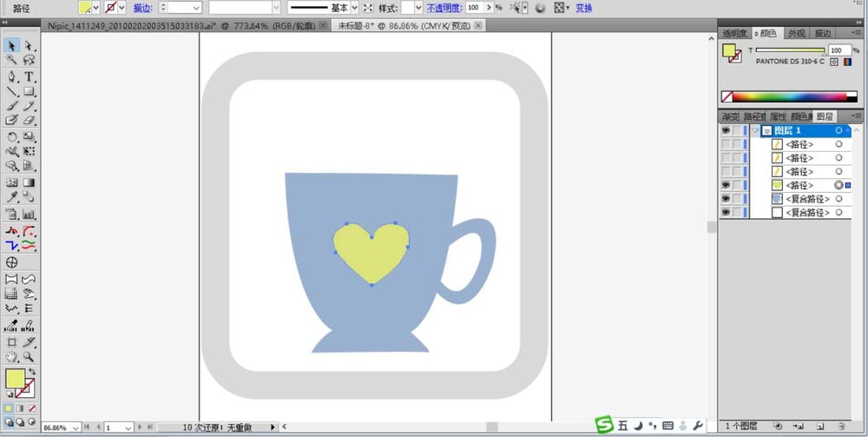868x437 pixels.
Task: Click the 变换 link in control bar
Action: [583, 8]
